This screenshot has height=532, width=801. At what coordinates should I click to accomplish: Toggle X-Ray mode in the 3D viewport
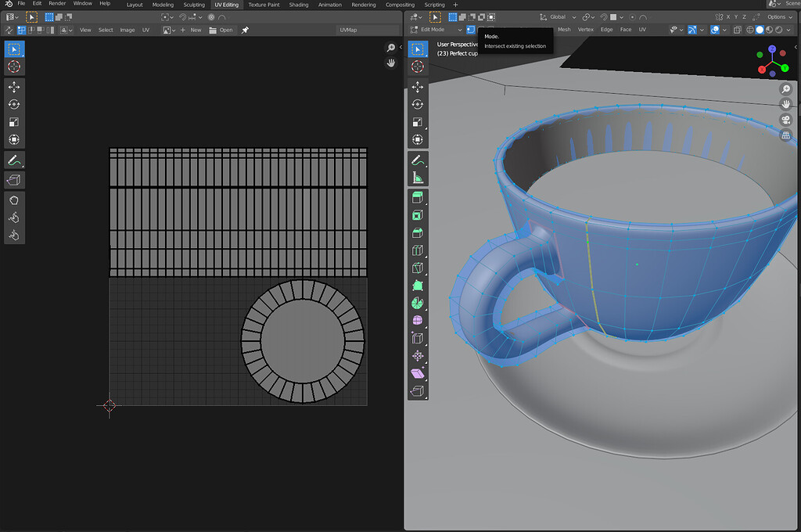coord(737,29)
